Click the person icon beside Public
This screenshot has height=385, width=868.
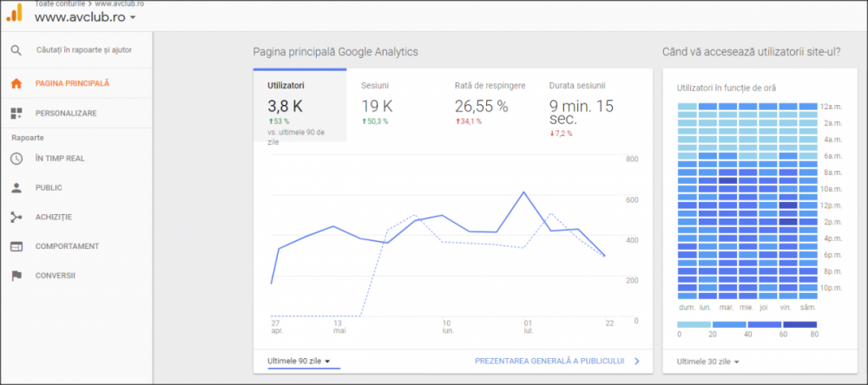coord(16,187)
